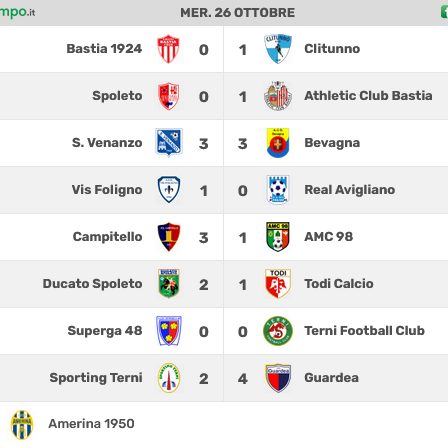Screen dimensions: 448x448
Task: Select the Campitello team crest
Action: pyautogui.click(x=169, y=237)
